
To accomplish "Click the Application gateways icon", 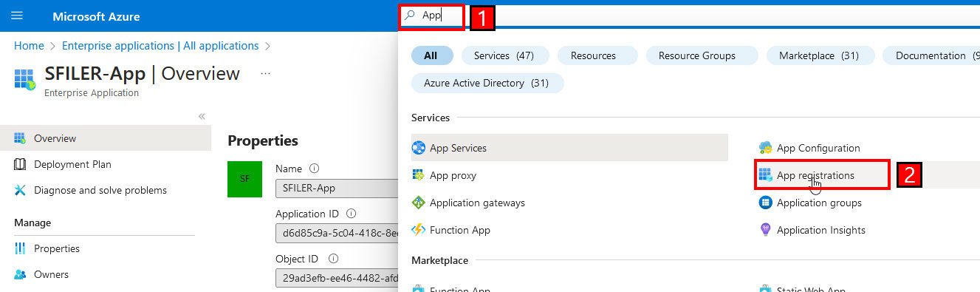I will pos(419,203).
